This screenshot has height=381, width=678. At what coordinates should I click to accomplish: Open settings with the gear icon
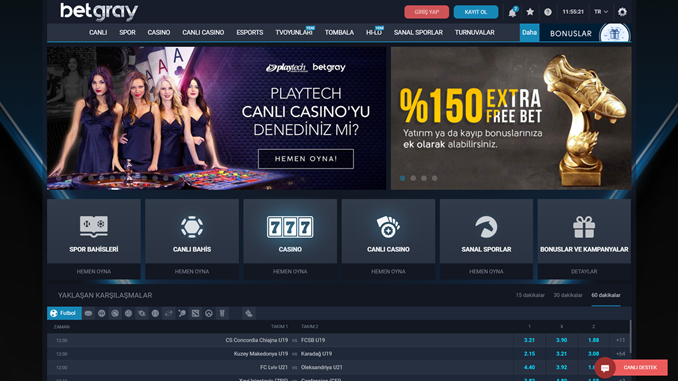[622, 12]
